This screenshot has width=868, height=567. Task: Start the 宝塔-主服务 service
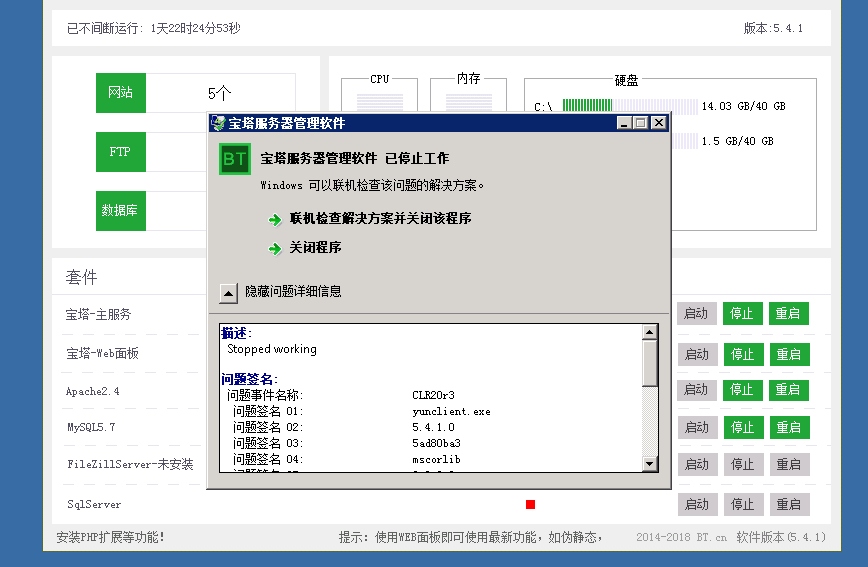coord(696,313)
